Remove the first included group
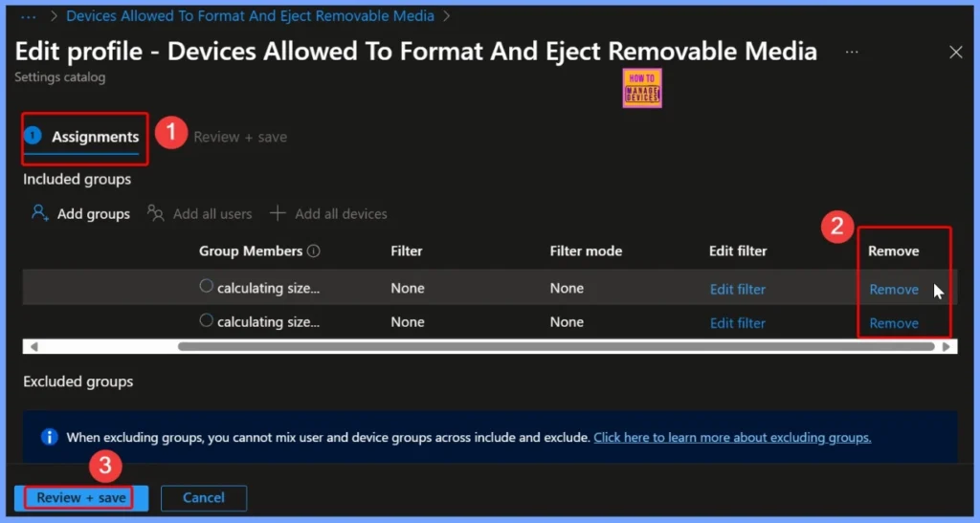The image size is (980, 523). point(894,289)
